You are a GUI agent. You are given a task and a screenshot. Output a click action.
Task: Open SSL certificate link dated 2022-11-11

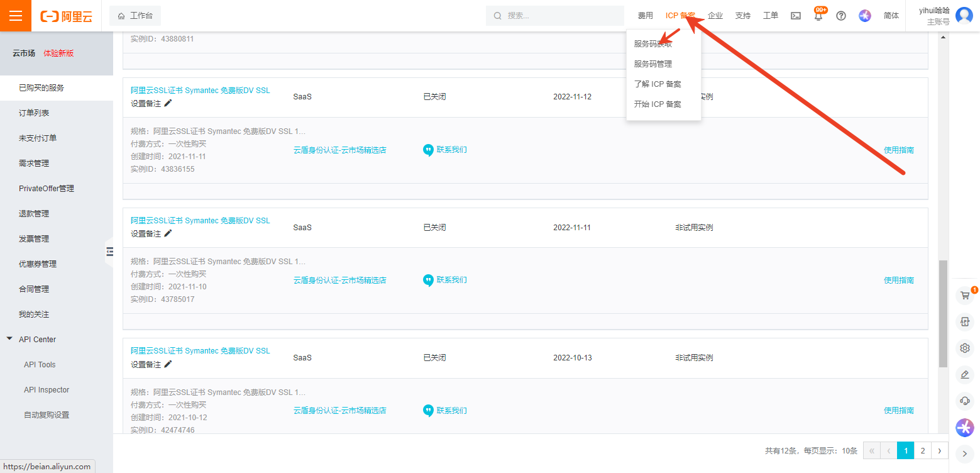pyautogui.click(x=201, y=221)
